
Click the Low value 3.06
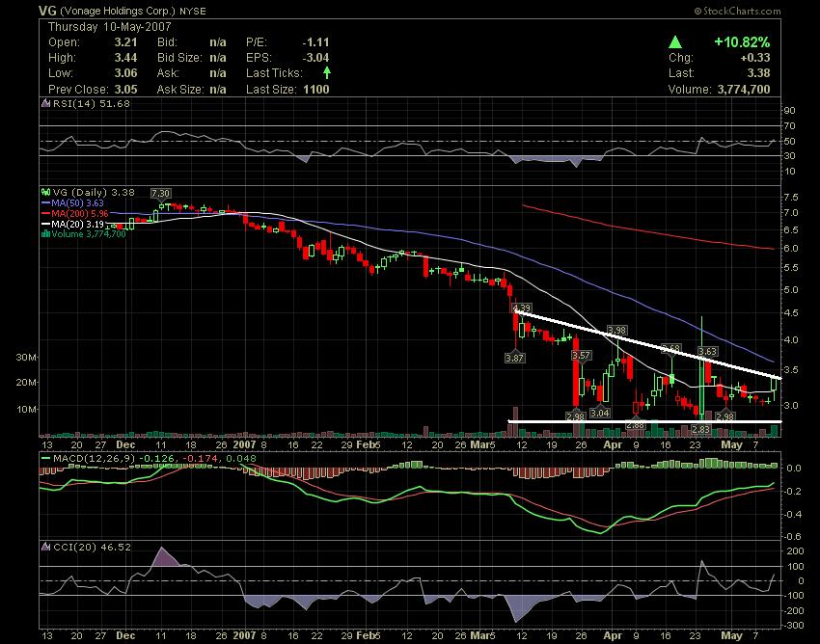point(126,73)
